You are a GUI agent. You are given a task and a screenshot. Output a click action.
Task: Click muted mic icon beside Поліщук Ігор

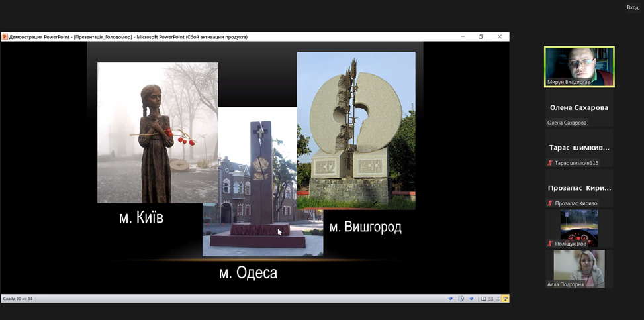pos(550,244)
